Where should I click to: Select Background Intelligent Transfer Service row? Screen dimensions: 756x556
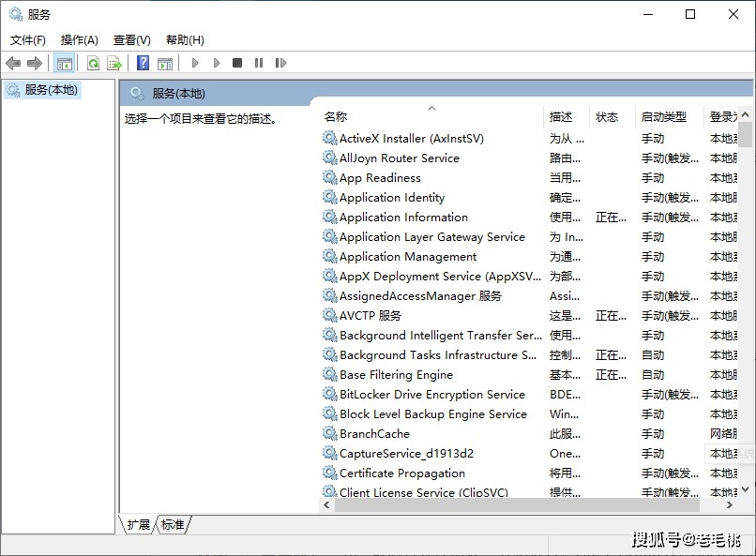click(529, 336)
